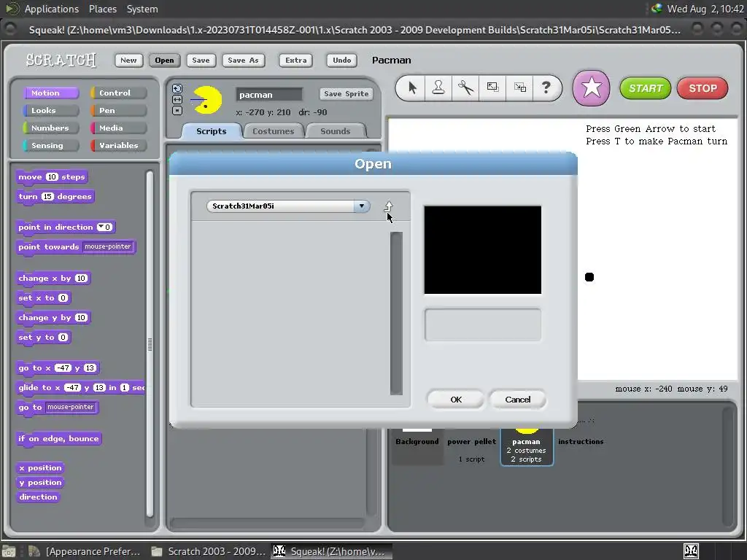747x560 pixels.
Task: Set rotation style to full rotate
Action: click(x=177, y=88)
